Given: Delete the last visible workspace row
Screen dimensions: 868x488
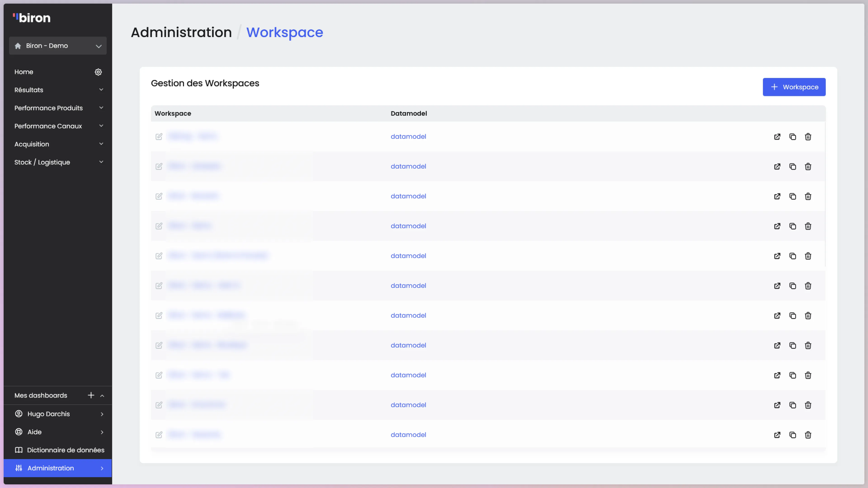Looking at the screenshot, I should [808, 435].
